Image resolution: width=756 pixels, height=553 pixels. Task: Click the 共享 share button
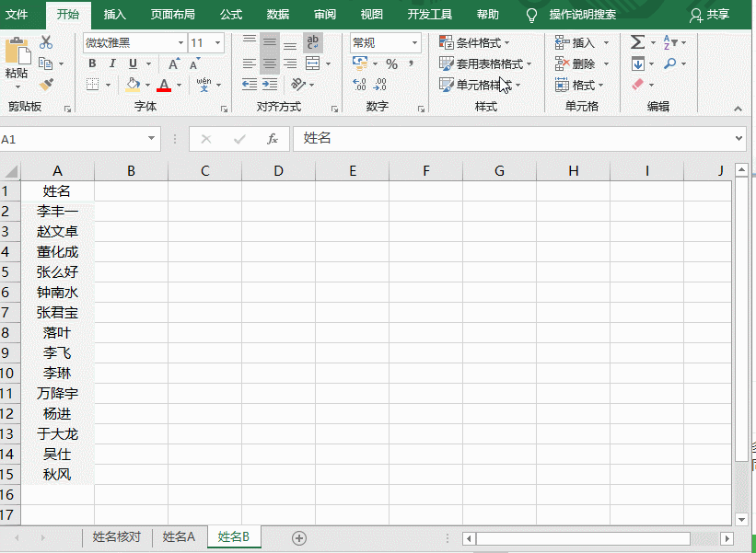click(x=709, y=15)
